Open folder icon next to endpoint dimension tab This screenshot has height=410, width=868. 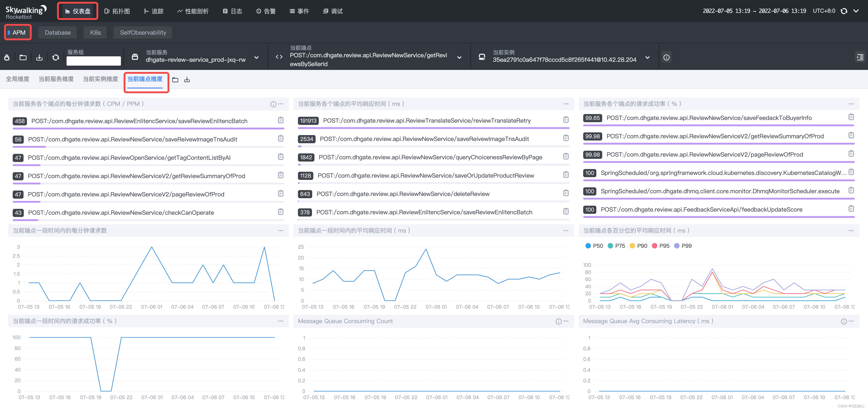point(175,80)
